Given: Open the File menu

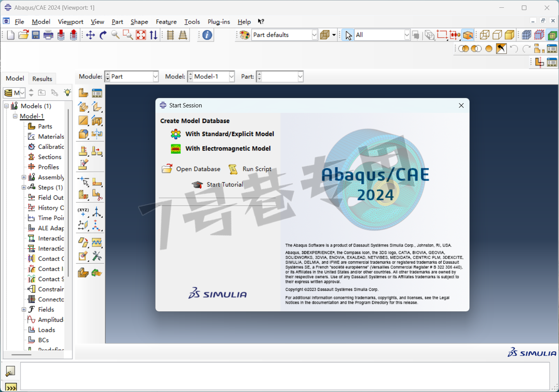Looking at the screenshot, I should click(19, 22).
